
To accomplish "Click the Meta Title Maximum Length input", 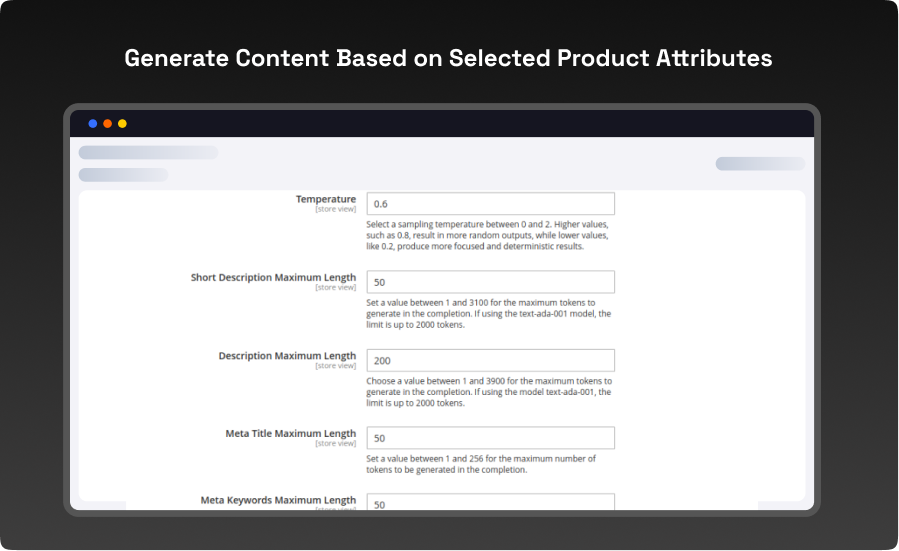I will coord(490,438).
